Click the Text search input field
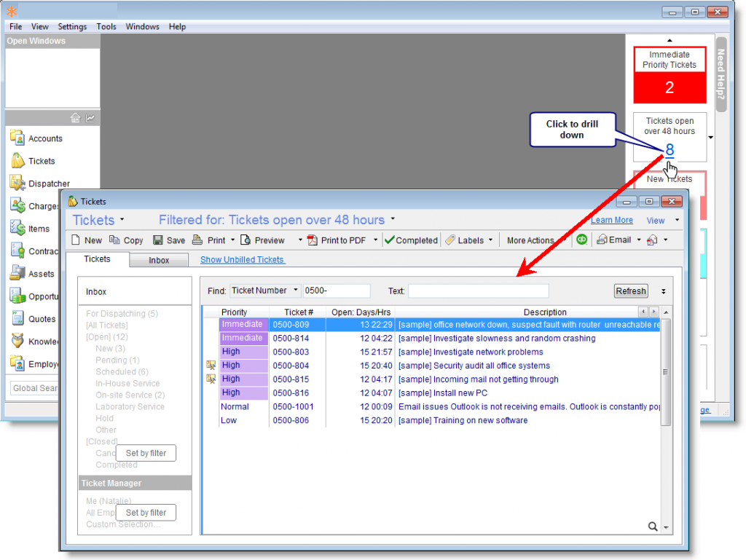The image size is (746, 560). pyautogui.click(x=478, y=291)
